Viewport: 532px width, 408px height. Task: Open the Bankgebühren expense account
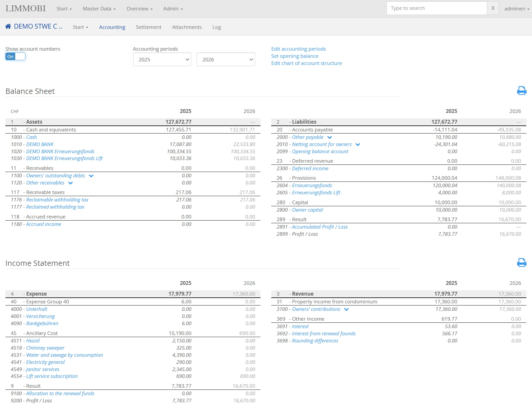42,323
